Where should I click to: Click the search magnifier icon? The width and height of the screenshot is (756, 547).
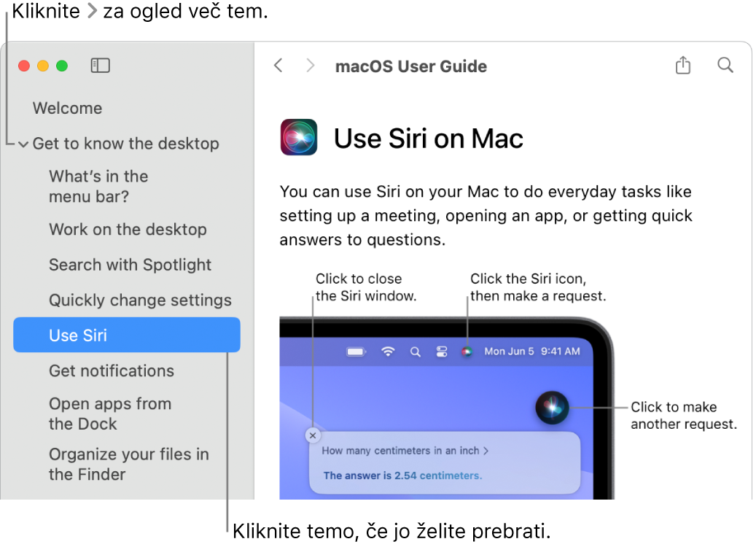[x=725, y=65]
